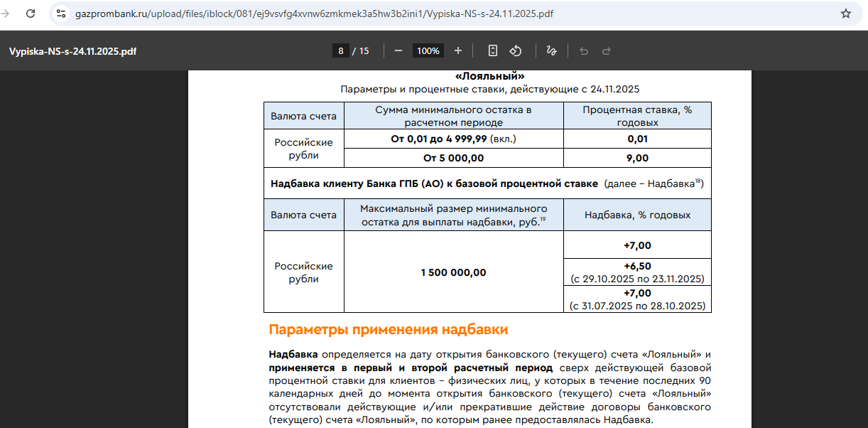Click footnote 18 after «Надбавка»
The height and width of the screenshot is (428, 868).
698,181
